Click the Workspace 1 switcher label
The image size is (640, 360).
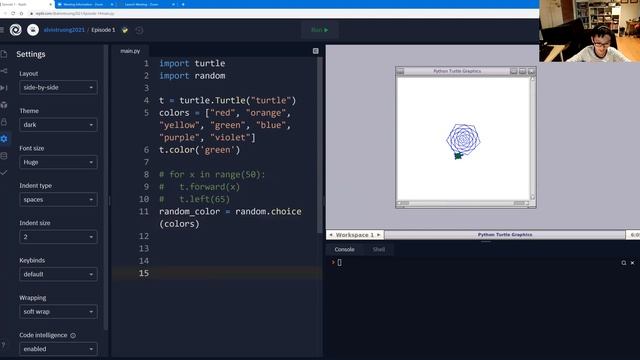tap(355, 235)
